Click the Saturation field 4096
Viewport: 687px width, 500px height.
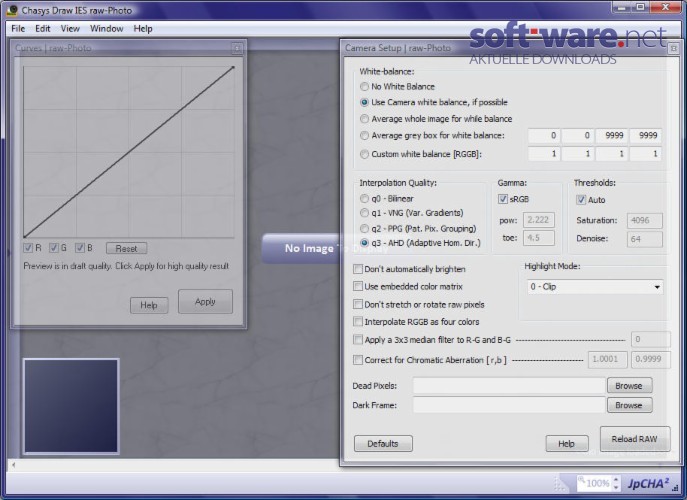point(645,220)
